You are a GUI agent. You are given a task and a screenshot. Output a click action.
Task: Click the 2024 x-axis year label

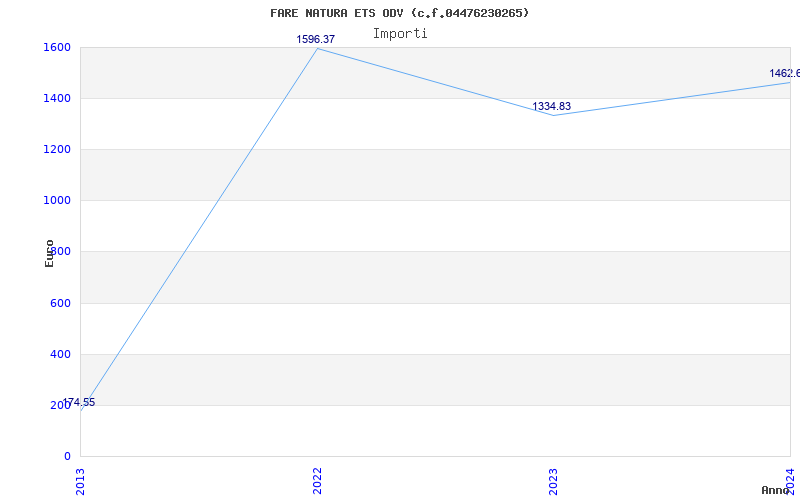790,480
